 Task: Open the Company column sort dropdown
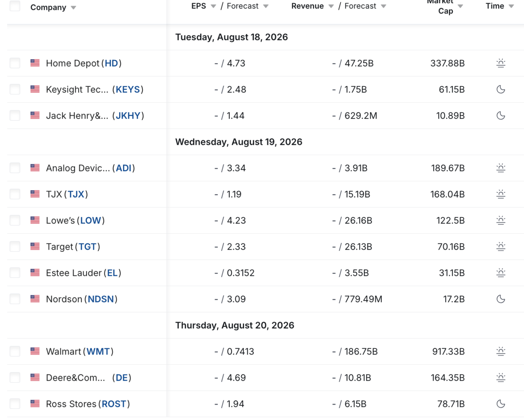pos(73,8)
